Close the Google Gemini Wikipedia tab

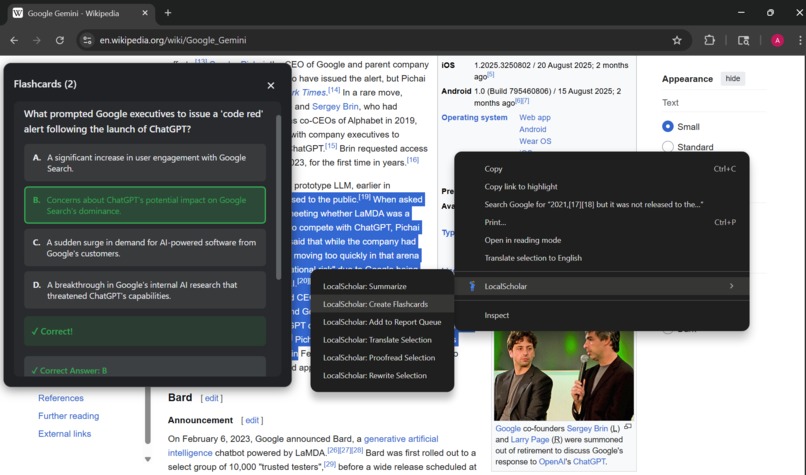145,13
